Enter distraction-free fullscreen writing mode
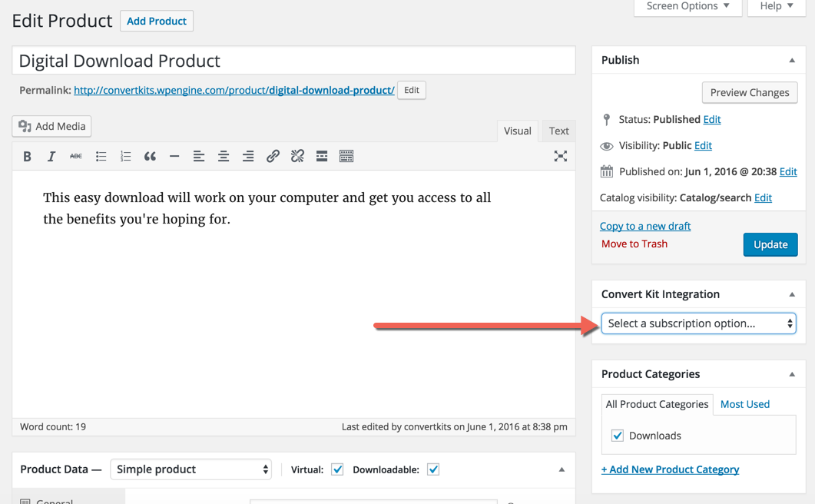Image resolution: width=815 pixels, height=504 pixels. pos(561,156)
